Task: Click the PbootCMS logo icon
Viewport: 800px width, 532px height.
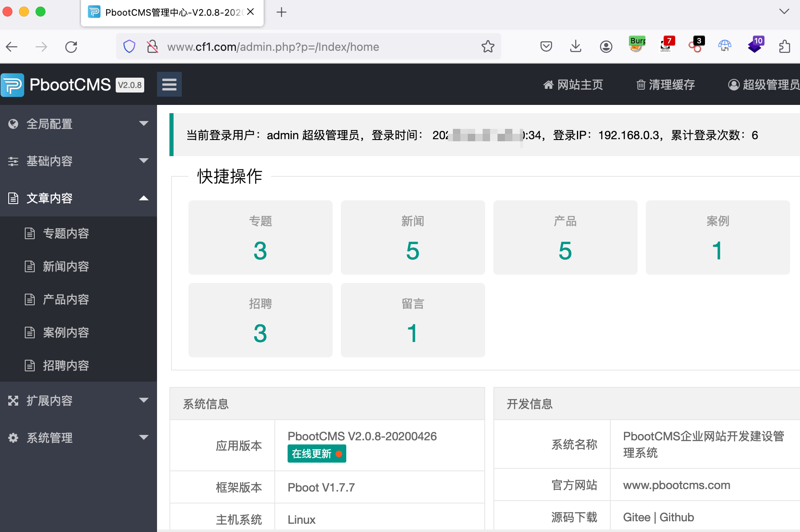Action: coord(12,85)
